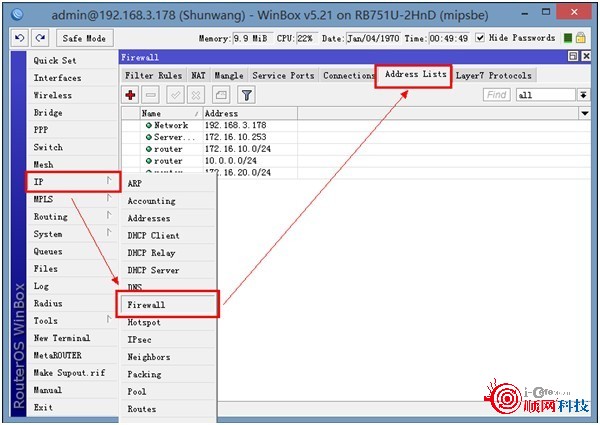Image resolution: width=600 pixels, height=425 pixels.
Task: Open Queues in the sidebar
Action: point(72,251)
